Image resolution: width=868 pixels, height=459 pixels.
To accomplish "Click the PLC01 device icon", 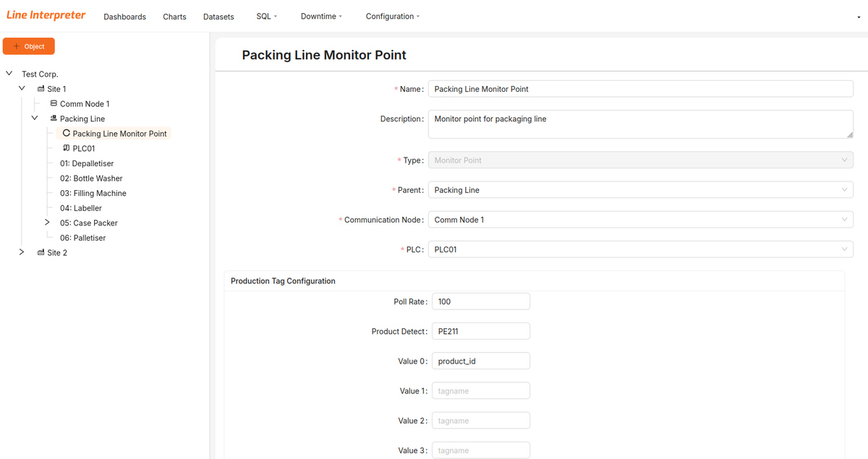I will 66,148.
